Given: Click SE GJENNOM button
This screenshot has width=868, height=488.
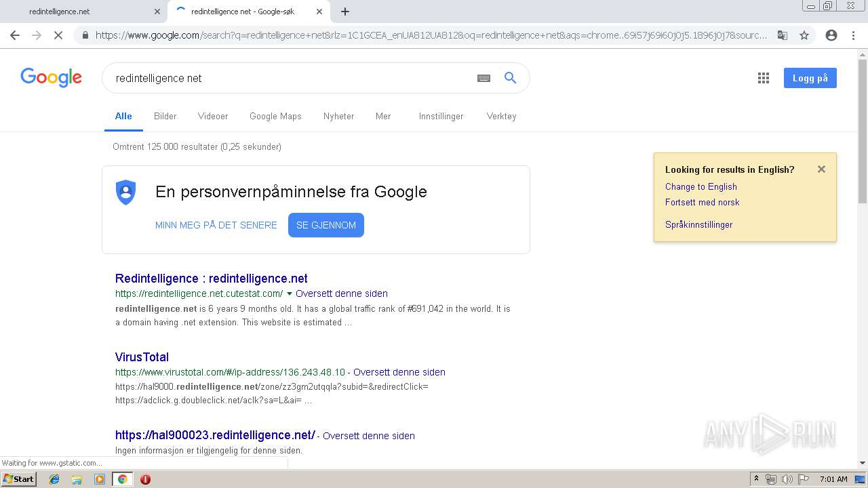Looking at the screenshot, I should tap(326, 225).
